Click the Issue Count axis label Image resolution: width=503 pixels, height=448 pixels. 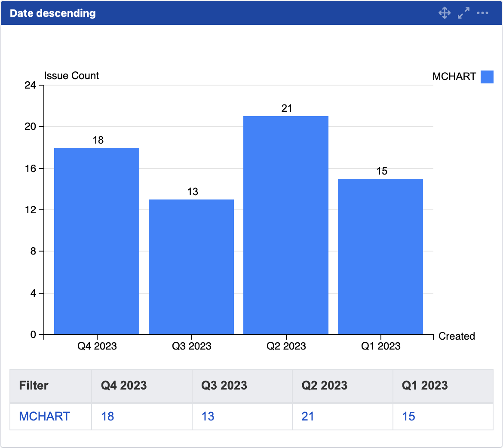click(71, 76)
